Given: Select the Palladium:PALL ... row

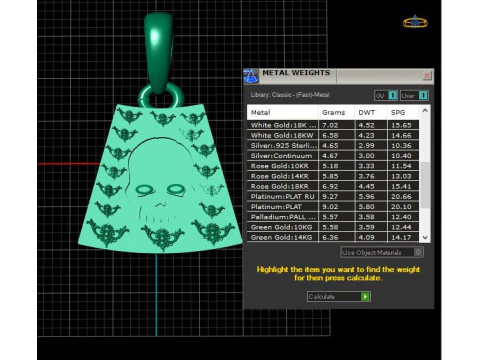Looking at the screenshot, I should (x=333, y=217).
